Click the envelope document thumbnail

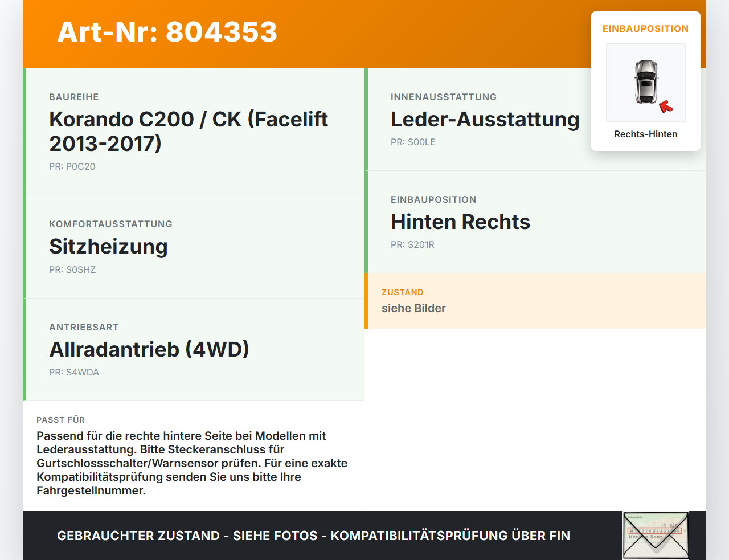click(x=656, y=536)
